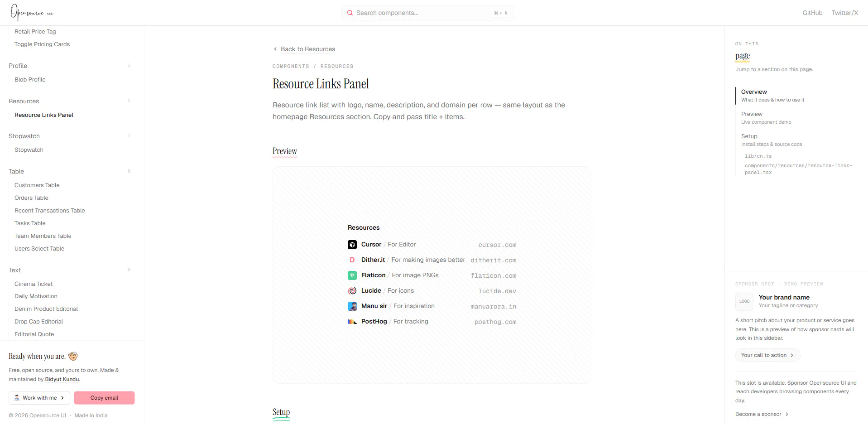Click the search magnifier icon

(x=350, y=13)
